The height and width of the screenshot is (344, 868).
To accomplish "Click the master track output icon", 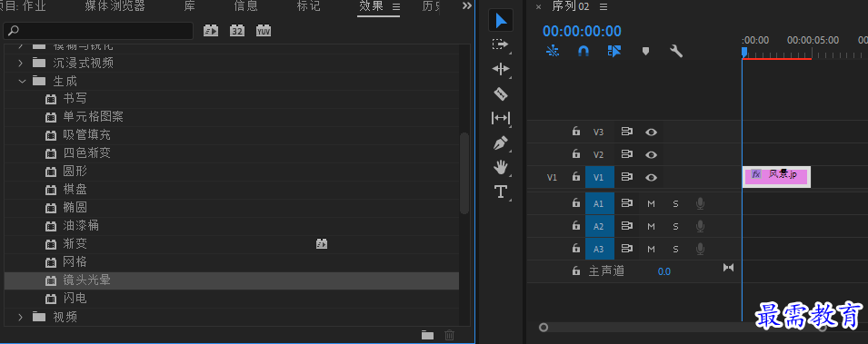I will pyautogui.click(x=728, y=268).
